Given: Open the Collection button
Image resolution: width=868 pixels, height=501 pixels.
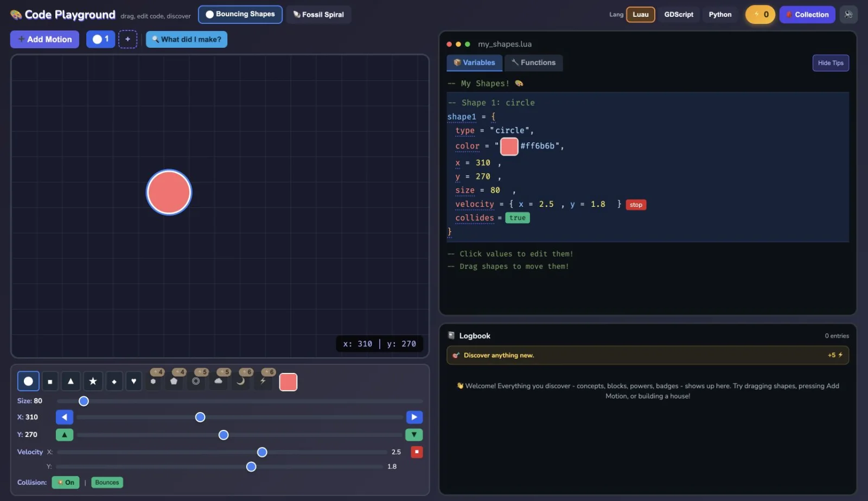Looking at the screenshot, I should click(807, 15).
